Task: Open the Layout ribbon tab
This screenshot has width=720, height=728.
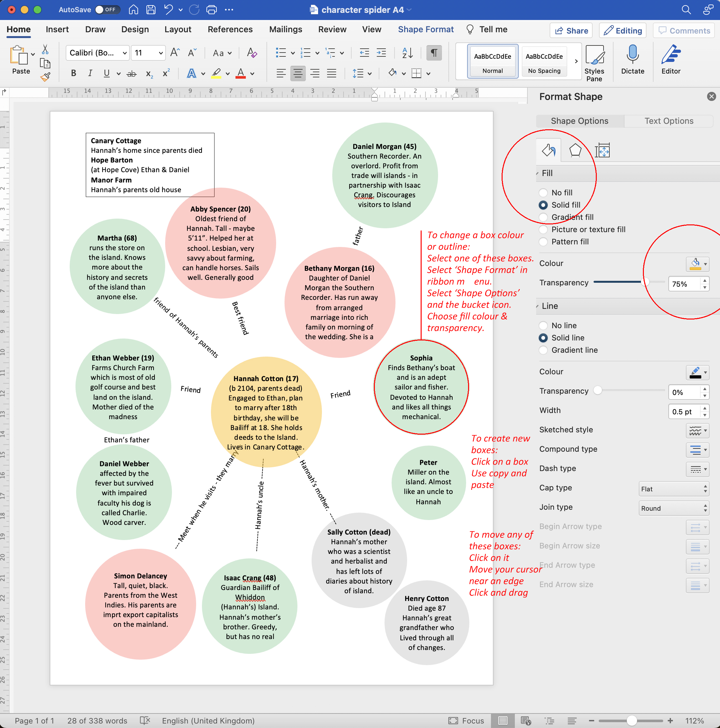Action: (178, 29)
